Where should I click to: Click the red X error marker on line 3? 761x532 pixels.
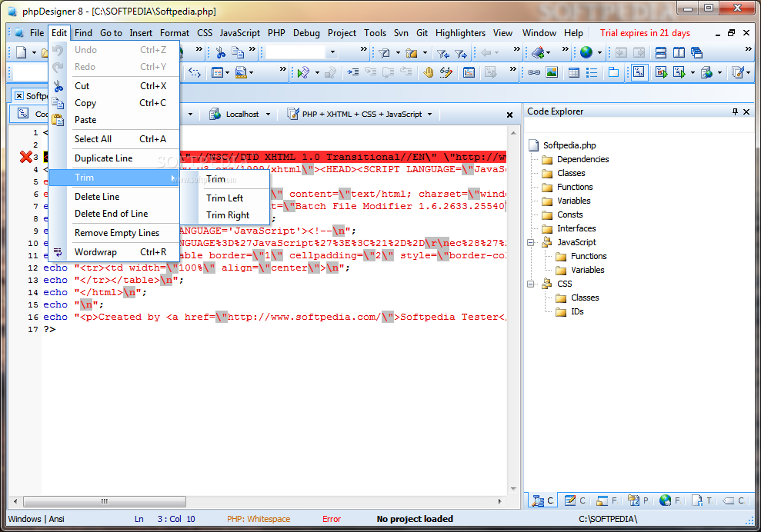(25, 157)
